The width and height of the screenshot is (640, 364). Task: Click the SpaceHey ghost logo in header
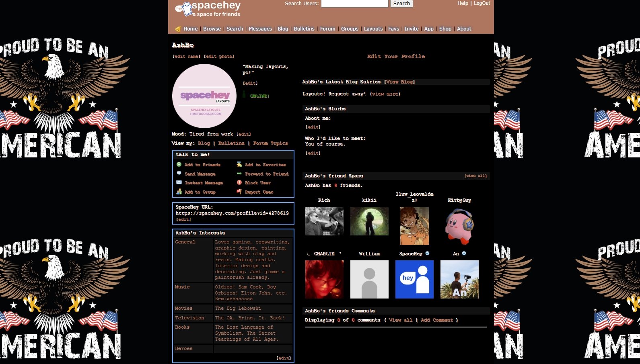tap(185, 9)
